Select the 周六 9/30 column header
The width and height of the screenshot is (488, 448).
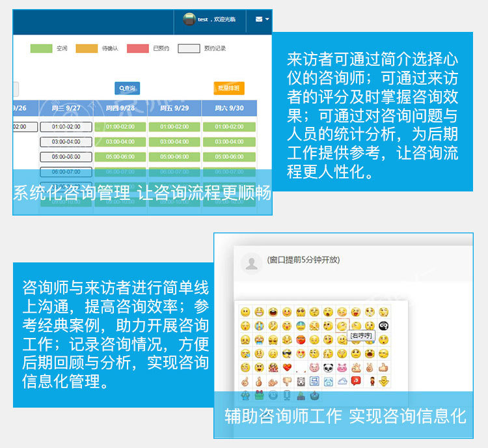pyautogui.click(x=229, y=108)
